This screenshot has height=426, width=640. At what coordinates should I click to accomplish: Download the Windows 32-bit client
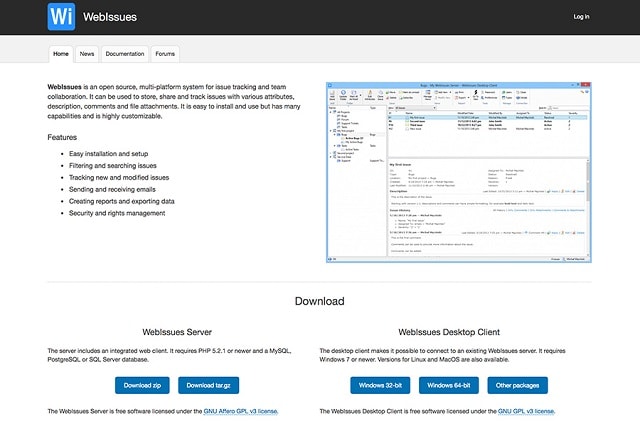click(380, 385)
